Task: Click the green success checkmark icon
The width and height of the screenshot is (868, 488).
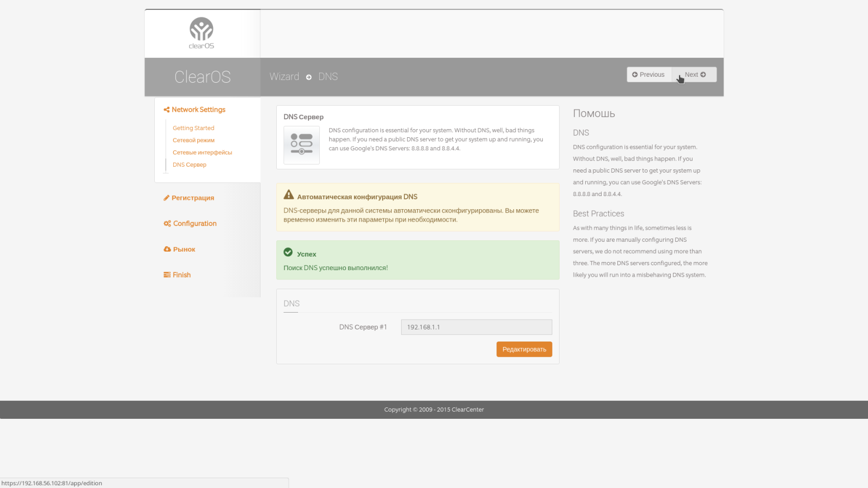Action: coord(288,252)
